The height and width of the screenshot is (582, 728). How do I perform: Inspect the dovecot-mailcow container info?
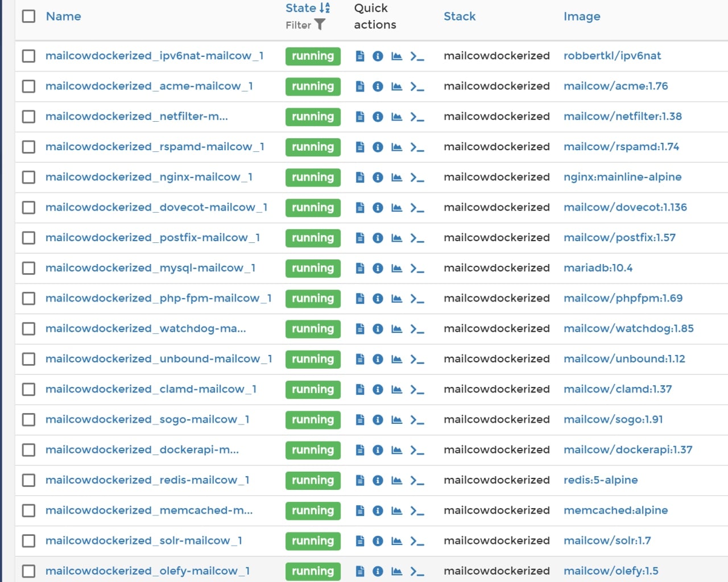378,208
